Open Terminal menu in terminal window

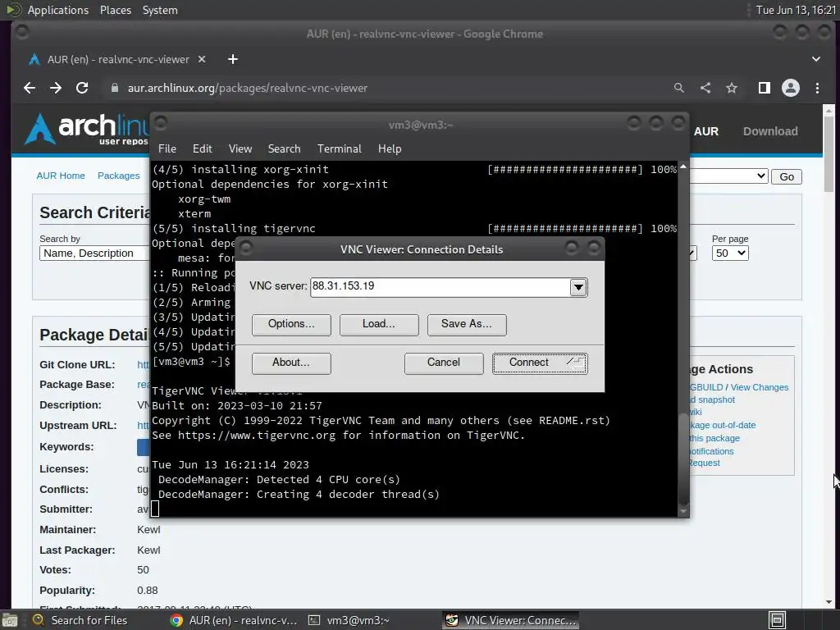[x=339, y=149]
